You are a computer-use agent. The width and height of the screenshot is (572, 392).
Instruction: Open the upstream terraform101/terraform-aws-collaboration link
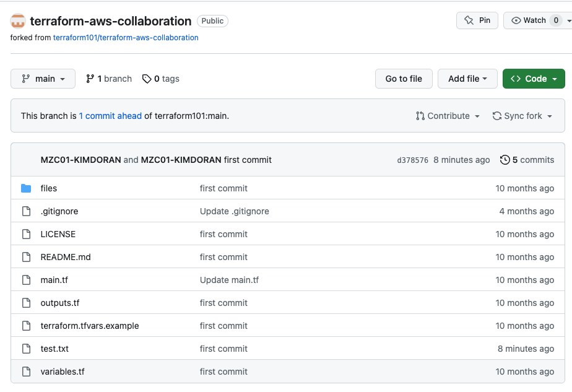click(x=126, y=38)
